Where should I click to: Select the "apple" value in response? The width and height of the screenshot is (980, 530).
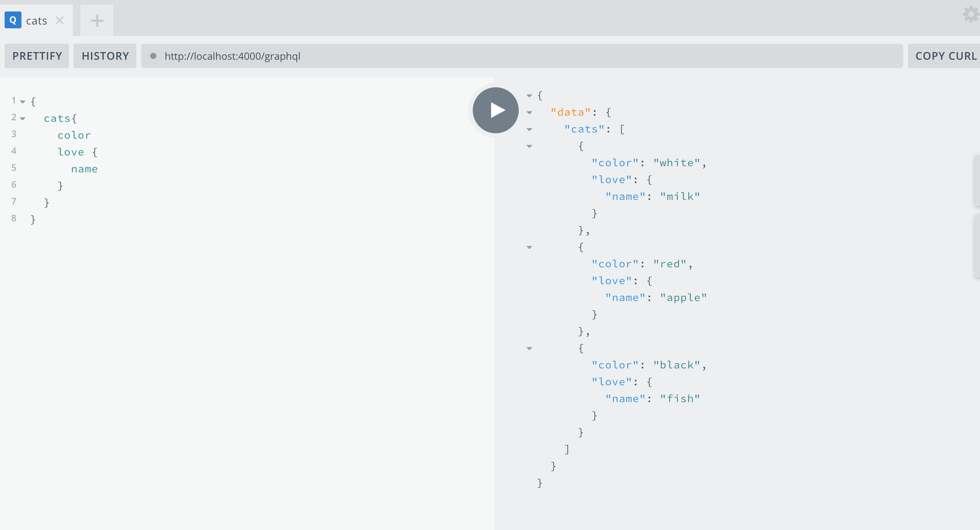tap(683, 298)
